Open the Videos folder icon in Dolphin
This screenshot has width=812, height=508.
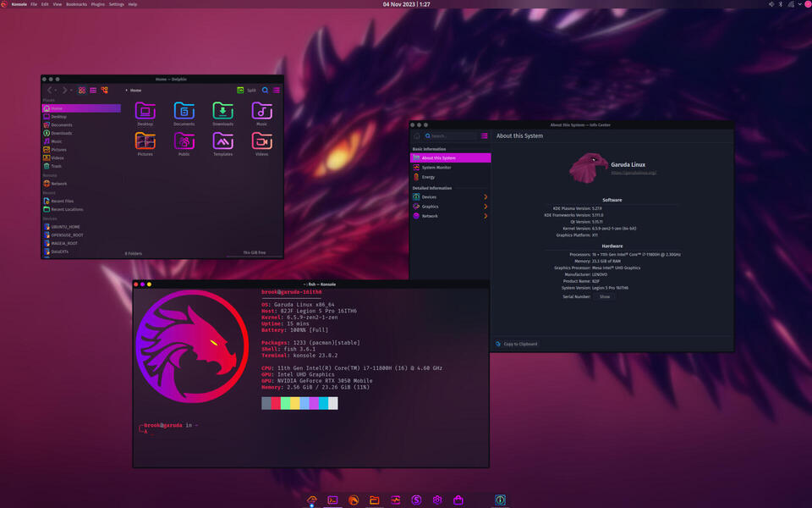coord(261,144)
